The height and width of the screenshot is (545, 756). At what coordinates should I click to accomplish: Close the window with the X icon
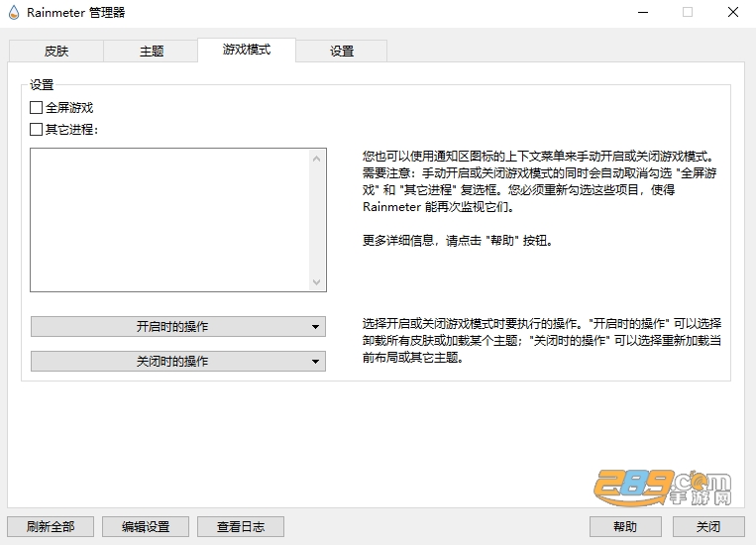[x=733, y=12]
